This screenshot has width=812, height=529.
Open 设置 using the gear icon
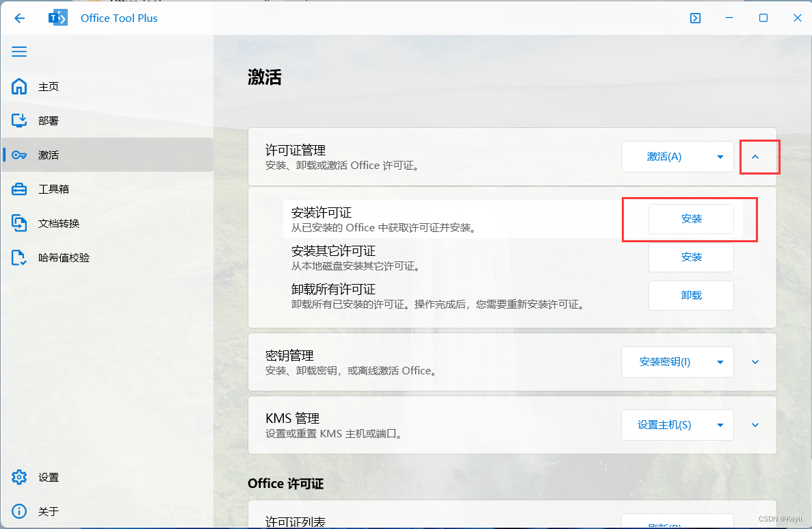(x=19, y=477)
